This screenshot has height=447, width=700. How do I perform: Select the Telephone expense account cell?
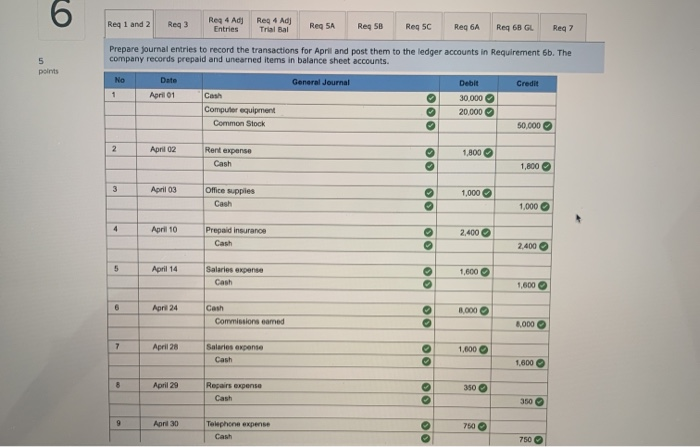[x=320, y=424]
